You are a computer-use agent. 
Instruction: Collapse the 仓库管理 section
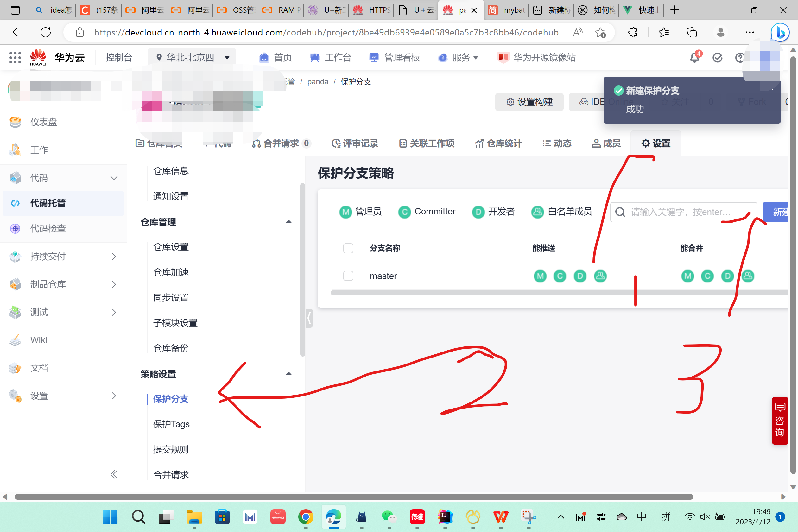(288, 222)
